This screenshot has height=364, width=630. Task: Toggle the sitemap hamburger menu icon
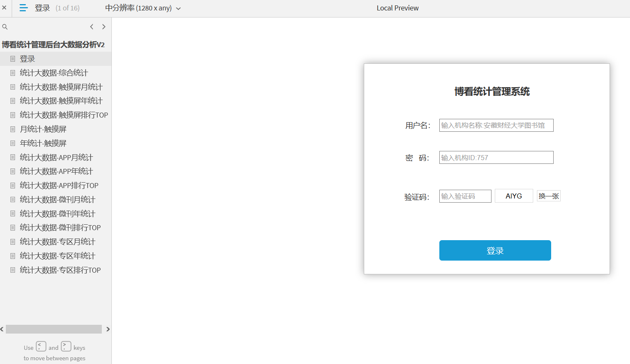tap(24, 8)
